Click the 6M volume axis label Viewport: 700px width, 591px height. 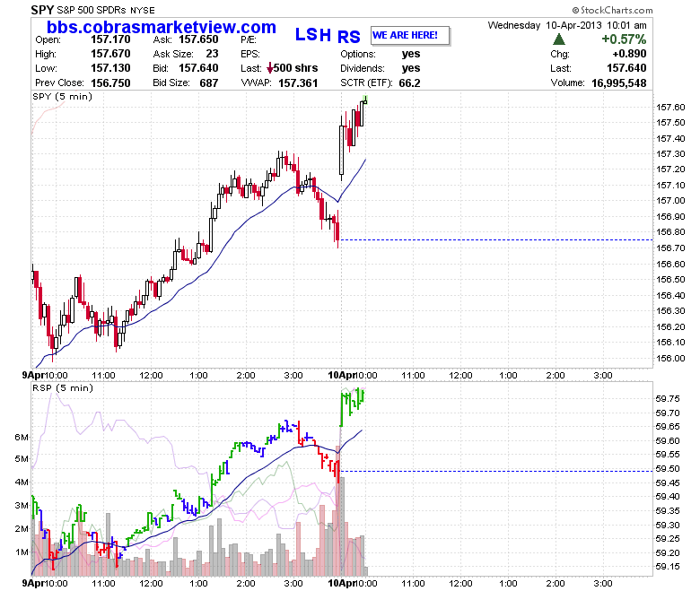point(22,437)
